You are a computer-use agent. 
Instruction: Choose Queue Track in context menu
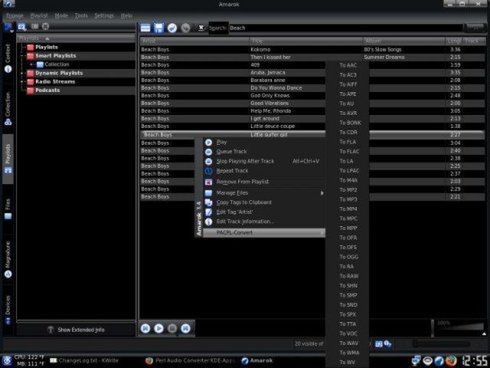click(264, 152)
